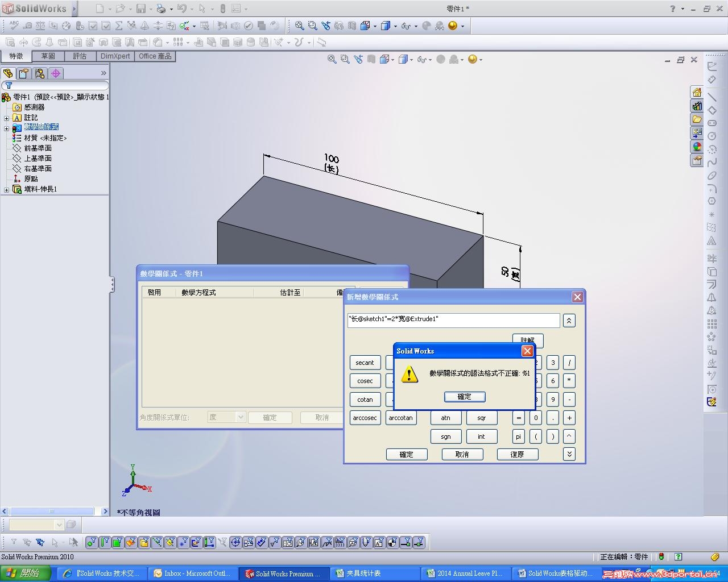The width and height of the screenshot is (728, 582).
Task: Click the Appearances color ball icon in the task pane
Action: (x=697, y=147)
